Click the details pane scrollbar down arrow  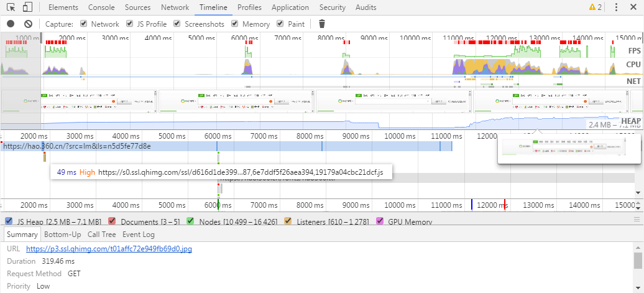point(638,289)
